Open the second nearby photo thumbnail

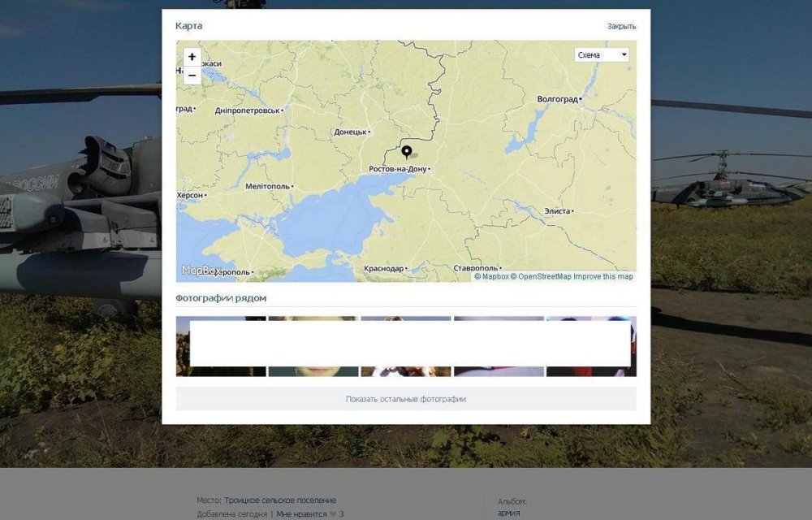313,346
